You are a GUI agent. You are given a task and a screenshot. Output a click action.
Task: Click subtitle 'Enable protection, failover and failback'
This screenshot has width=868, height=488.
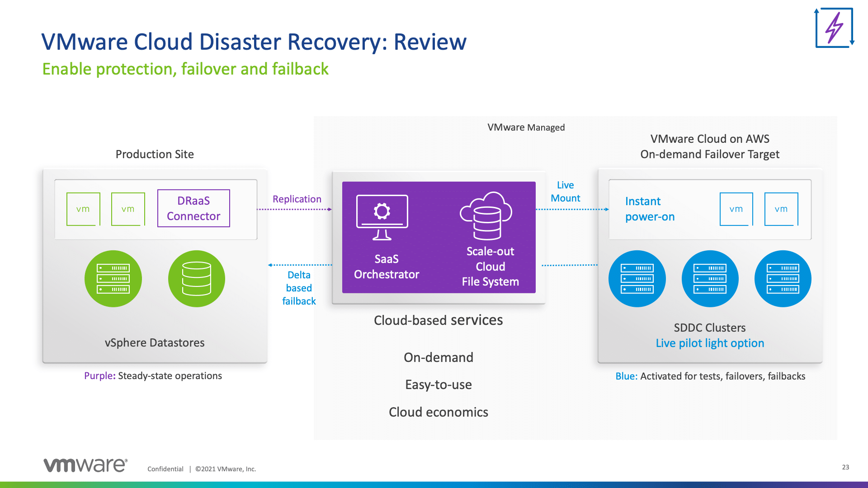click(x=185, y=69)
